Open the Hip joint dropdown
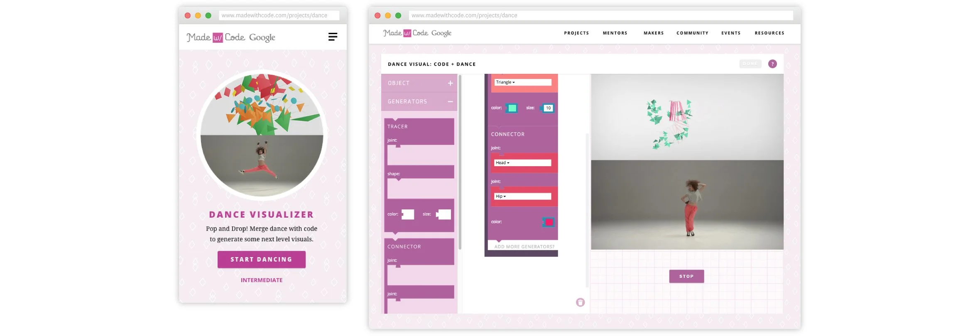Image resolution: width=980 pixels, height=336 pixels. pyautogui.click(x=523, y=196)
